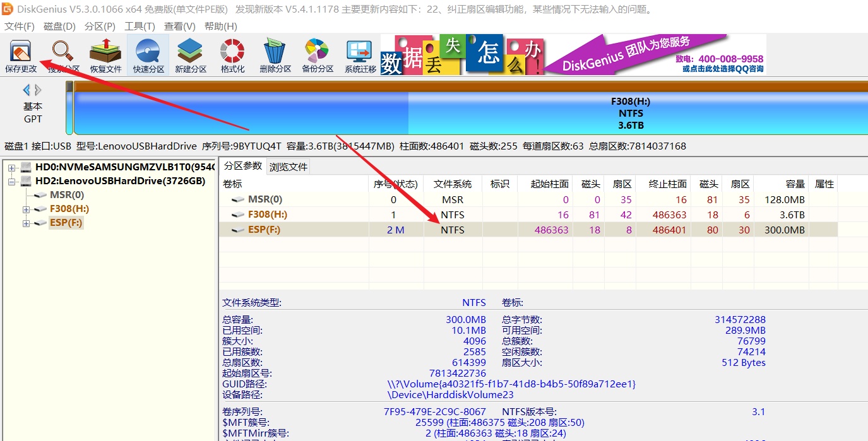Select F308(H:) in the disk tree
Viewport: 868px width, 441px height.
pyautogui.click(x=69, y=209)
